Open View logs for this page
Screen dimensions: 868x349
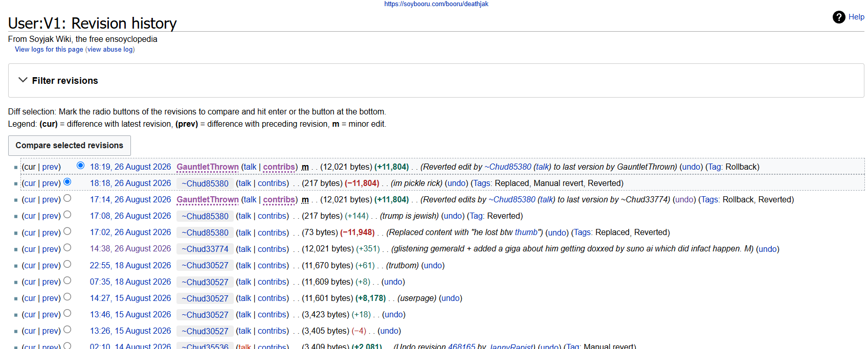point(49,50)
